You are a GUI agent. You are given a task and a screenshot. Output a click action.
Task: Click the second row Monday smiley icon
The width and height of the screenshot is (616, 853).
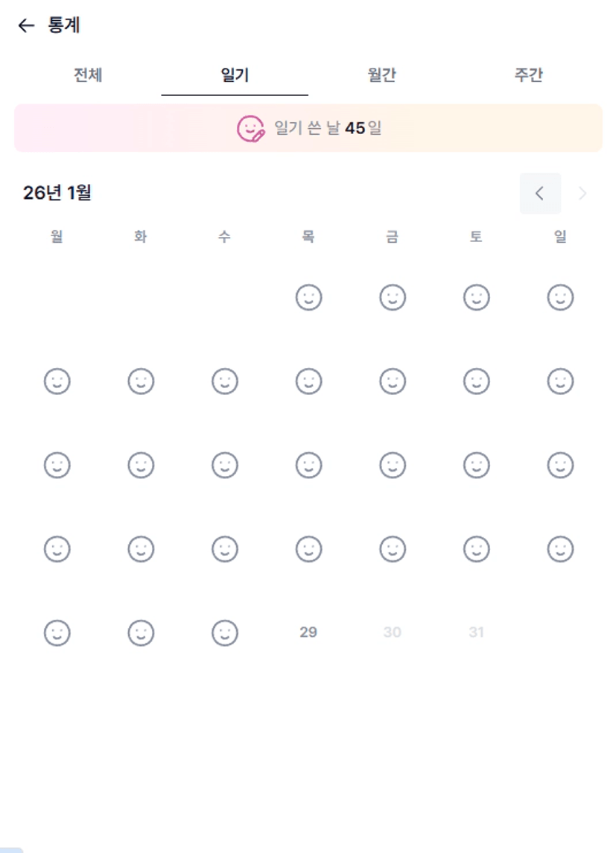point(57,381)
